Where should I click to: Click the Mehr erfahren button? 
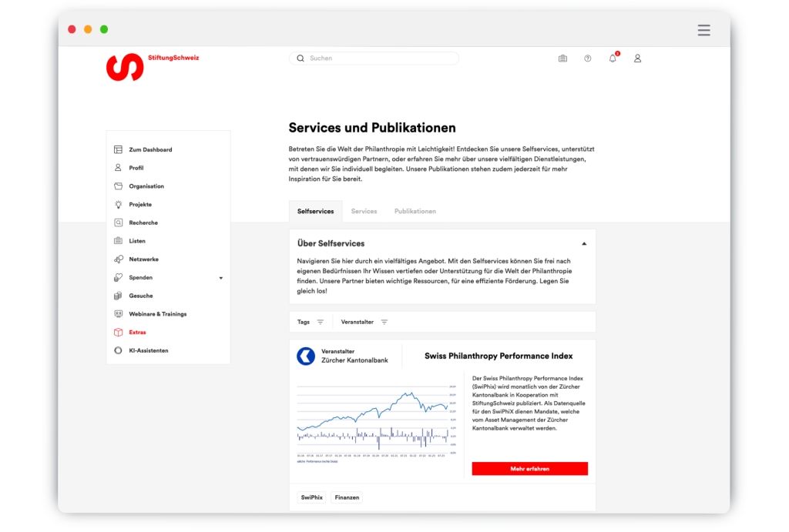coord(529,468)
